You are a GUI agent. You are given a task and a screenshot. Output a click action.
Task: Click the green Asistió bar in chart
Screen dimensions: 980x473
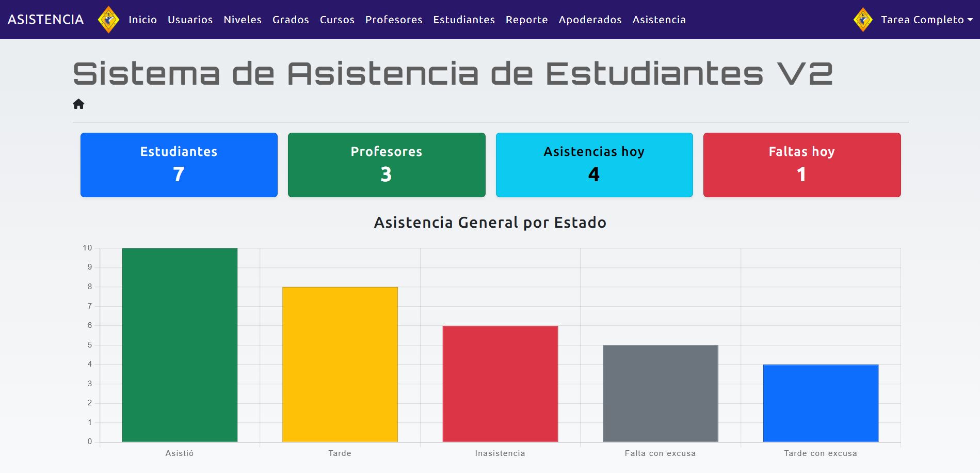pos(180,345)
